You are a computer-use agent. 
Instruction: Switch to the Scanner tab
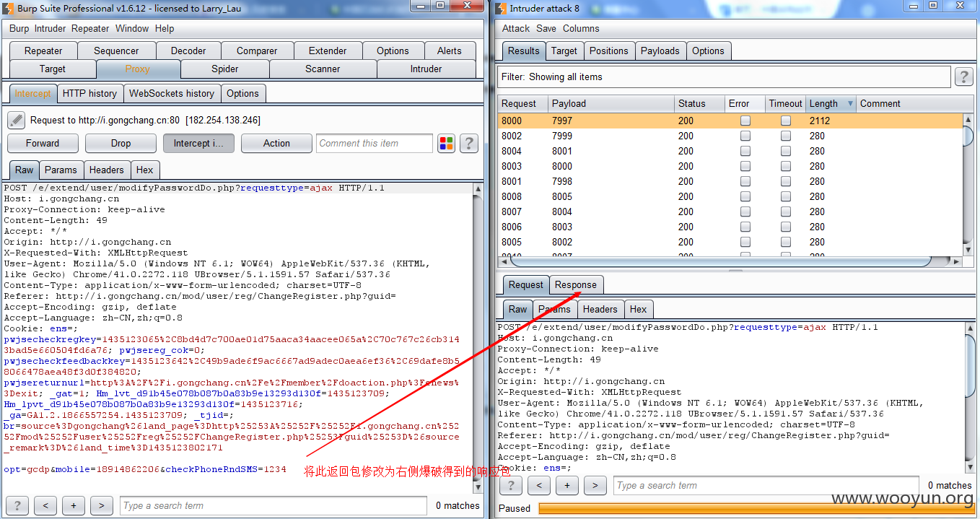click(x=323, y=69)
